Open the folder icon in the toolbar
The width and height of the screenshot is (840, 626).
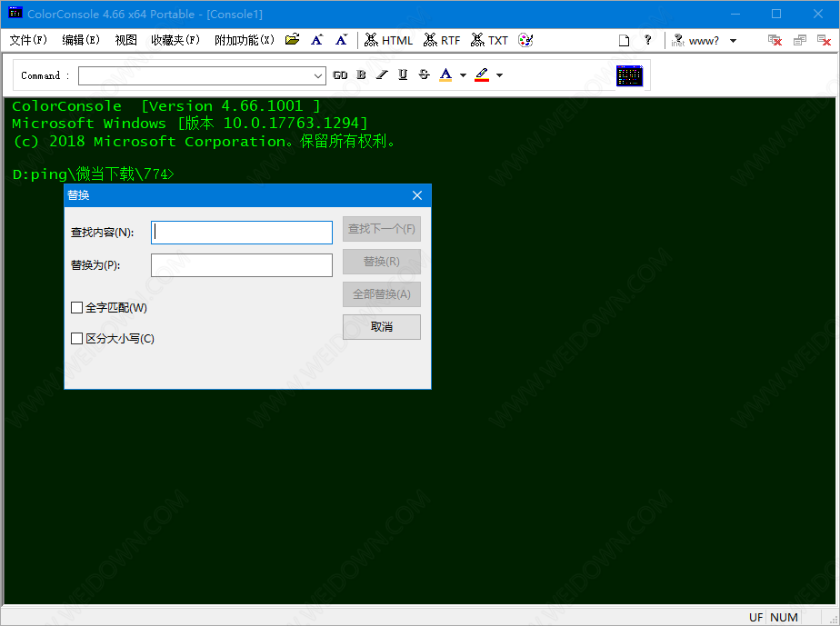tap(292, 40)
